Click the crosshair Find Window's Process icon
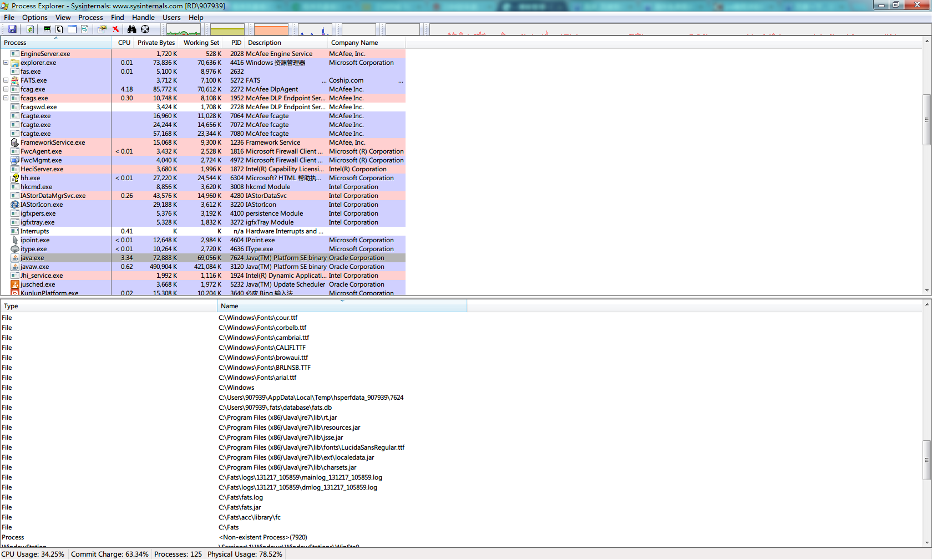The width and height of the screenshot is (932, 560). 145,29
